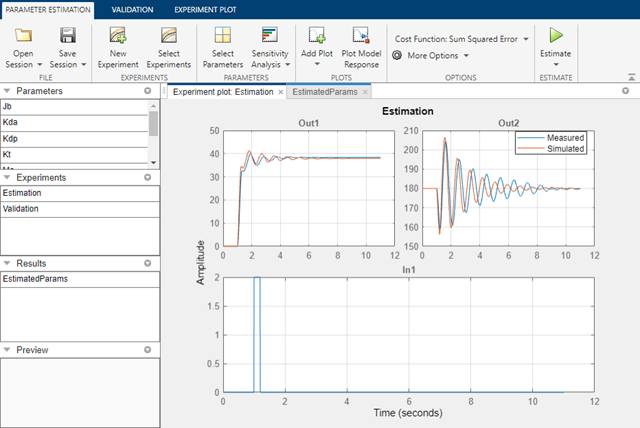This screenshot has width=640, height=428.
Task: Select the Validation experiment
Action: [80, 209]
